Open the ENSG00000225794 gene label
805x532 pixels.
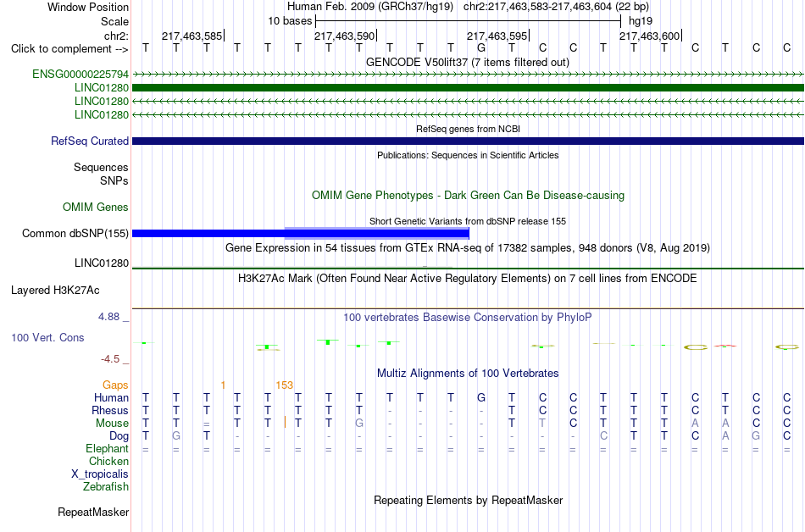pyautogui.click(x=80, y=75)
